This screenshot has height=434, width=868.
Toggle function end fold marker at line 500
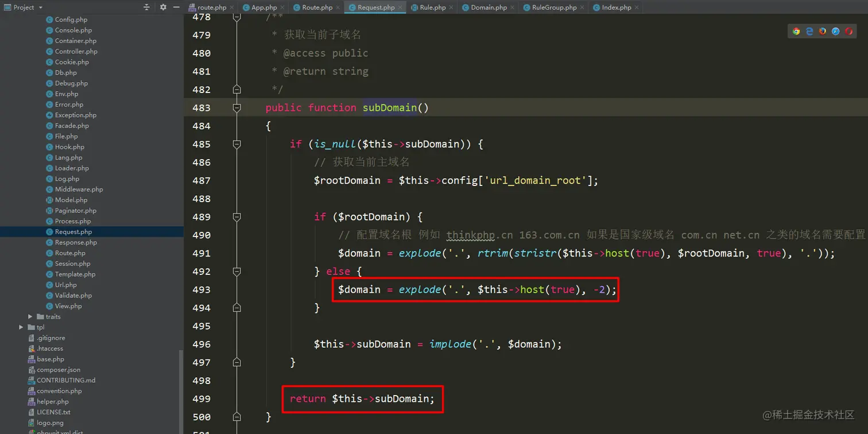coord(237,417)
